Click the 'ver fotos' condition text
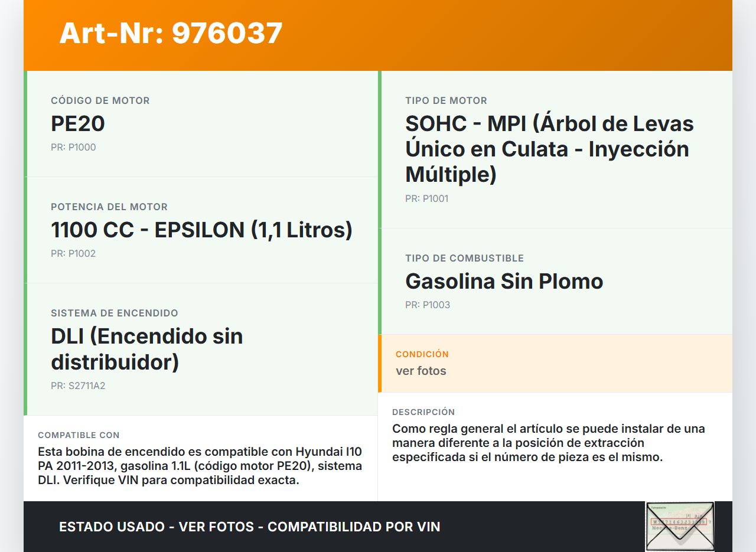Screen dimensions: 756x552 coord(421,371)
